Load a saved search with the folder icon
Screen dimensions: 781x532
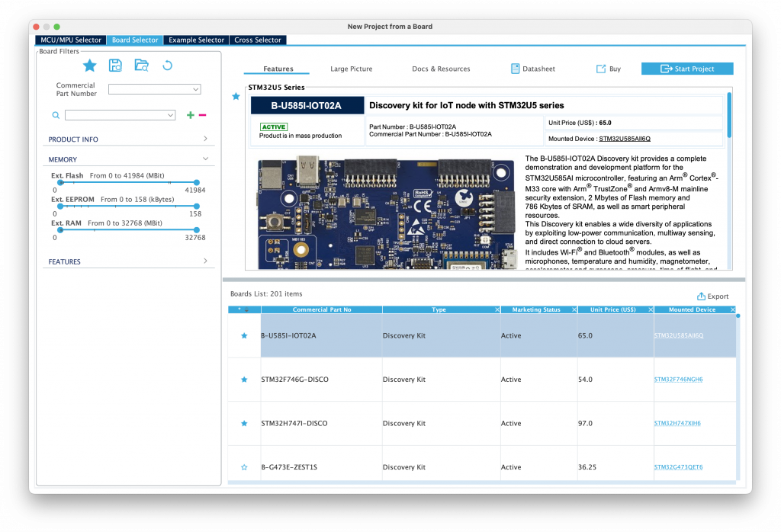click(141, 66)
